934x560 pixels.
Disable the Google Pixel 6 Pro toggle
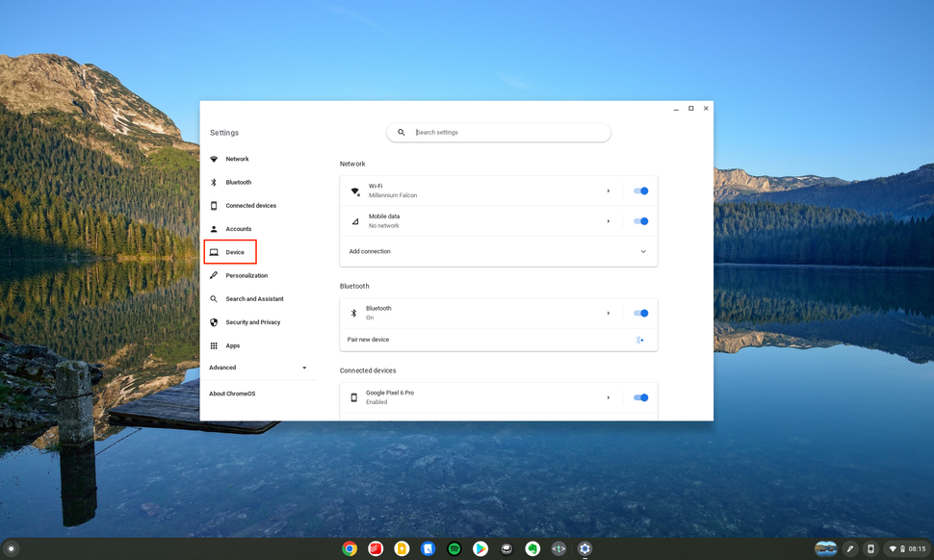pyautogui.click(x=640, y=397)
